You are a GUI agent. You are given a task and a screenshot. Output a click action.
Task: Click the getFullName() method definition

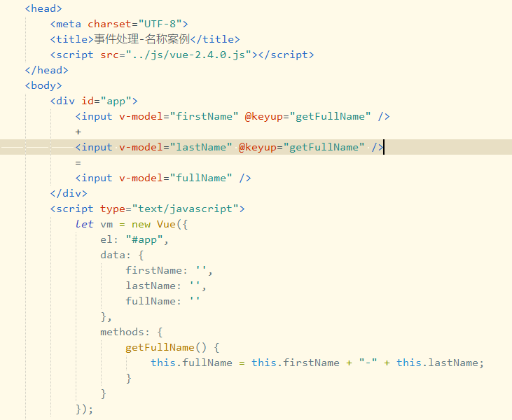172,347
